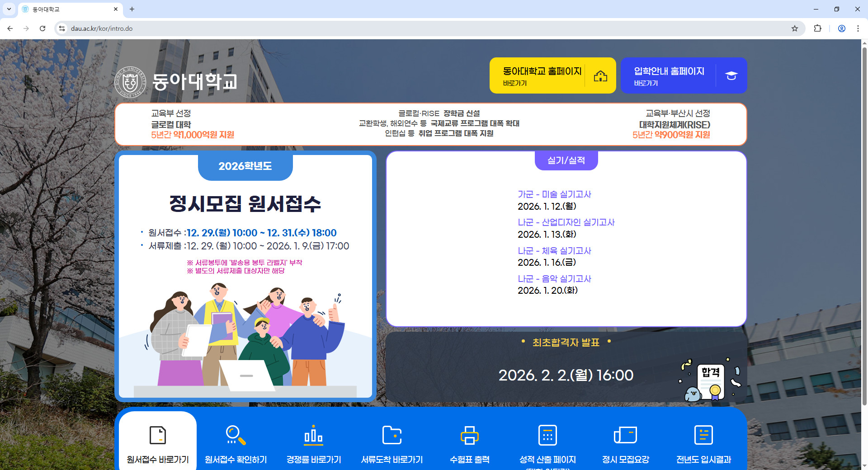The height and width of the screenshot is (470, 868).
Task: Open 정시 모집요강 booklet icon
Action: tap(626, 435)
